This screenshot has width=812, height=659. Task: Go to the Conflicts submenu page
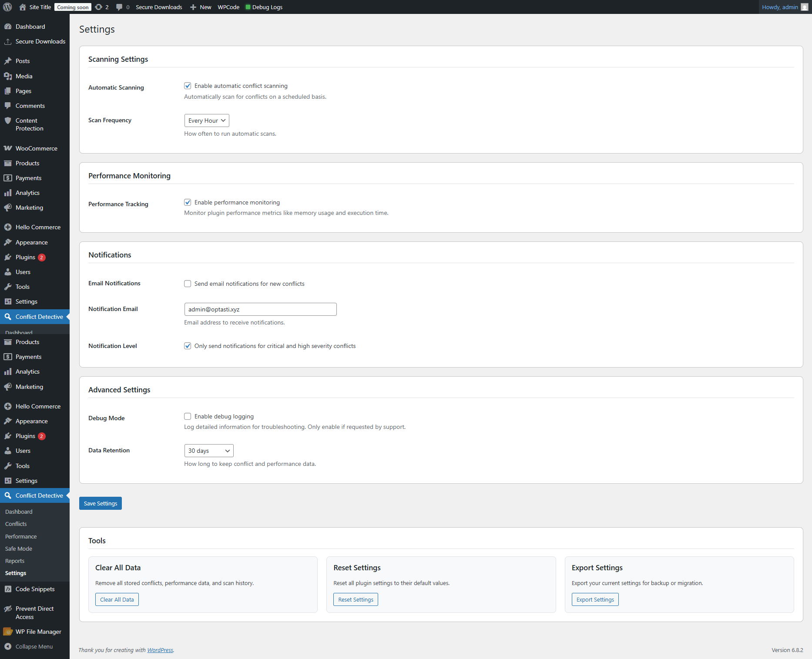click(16, 524)
